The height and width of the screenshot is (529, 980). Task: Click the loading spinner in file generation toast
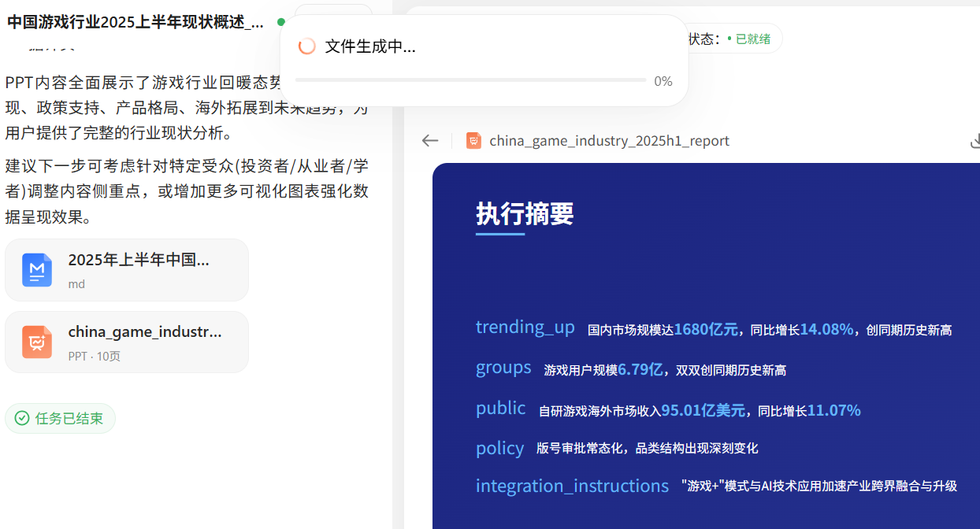(x=307, y=46)
